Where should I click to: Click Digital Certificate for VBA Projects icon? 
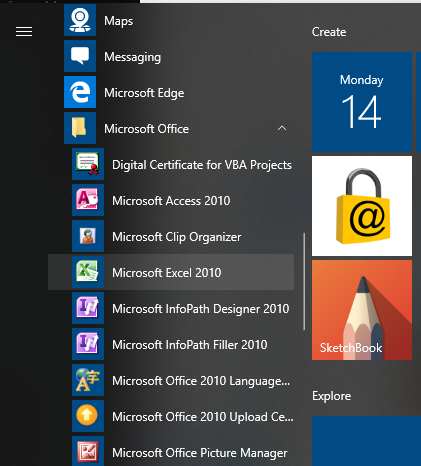(x=88, y=164)
